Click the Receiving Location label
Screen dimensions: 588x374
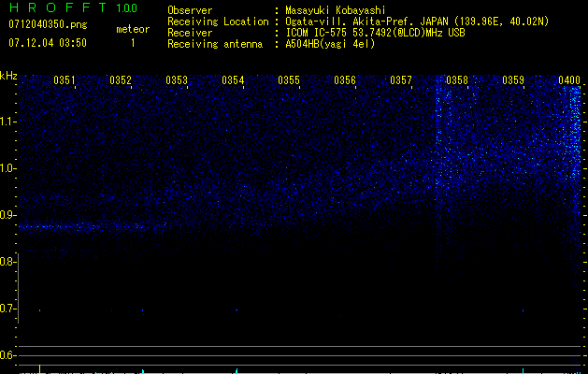[218, 22]
